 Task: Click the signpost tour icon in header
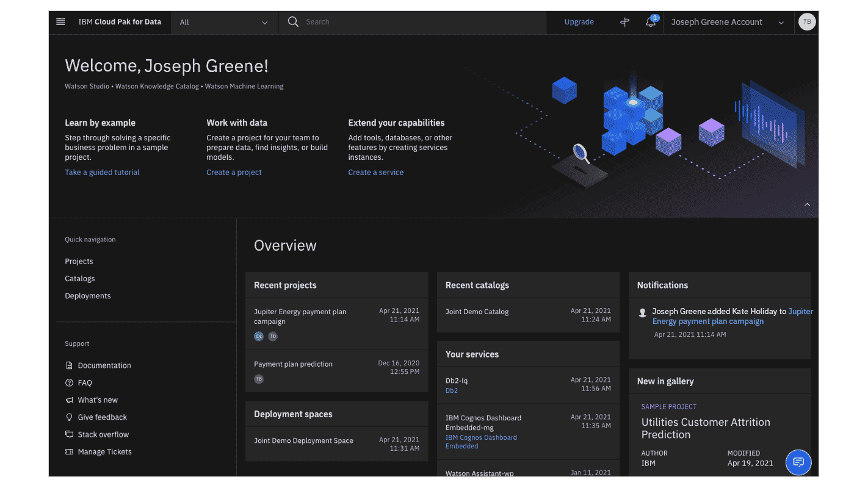624,22
